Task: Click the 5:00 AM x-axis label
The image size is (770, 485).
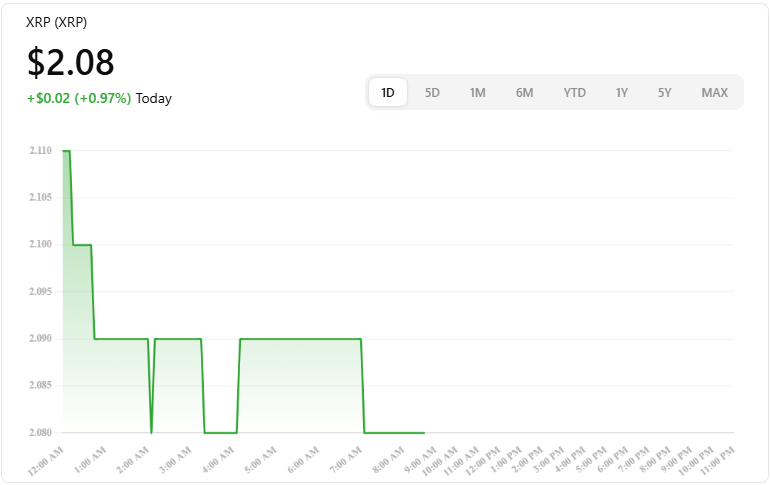Action: [261, 460]
